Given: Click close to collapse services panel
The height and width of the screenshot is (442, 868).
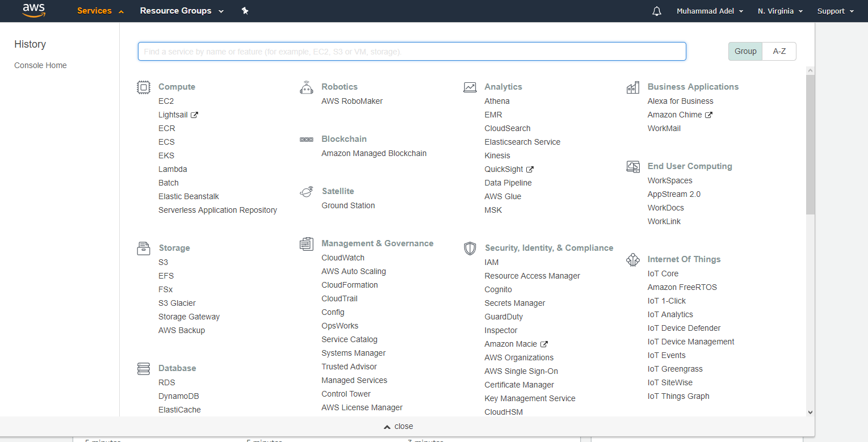Looking at the screenshot, I should click(399, 426).
